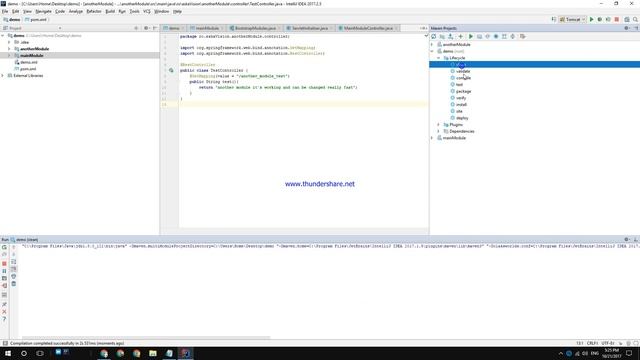Select compile lifecycle phase
This screenshot has width=640, height=360.
(x=463, y=78)
